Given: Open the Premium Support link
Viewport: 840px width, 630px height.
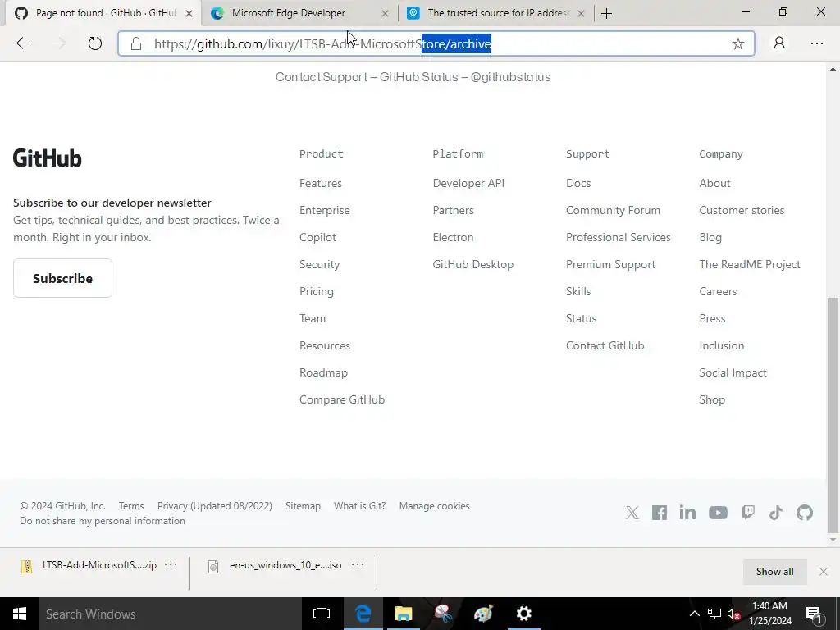Looking at the screenshot, I should (x=610, y=264).
